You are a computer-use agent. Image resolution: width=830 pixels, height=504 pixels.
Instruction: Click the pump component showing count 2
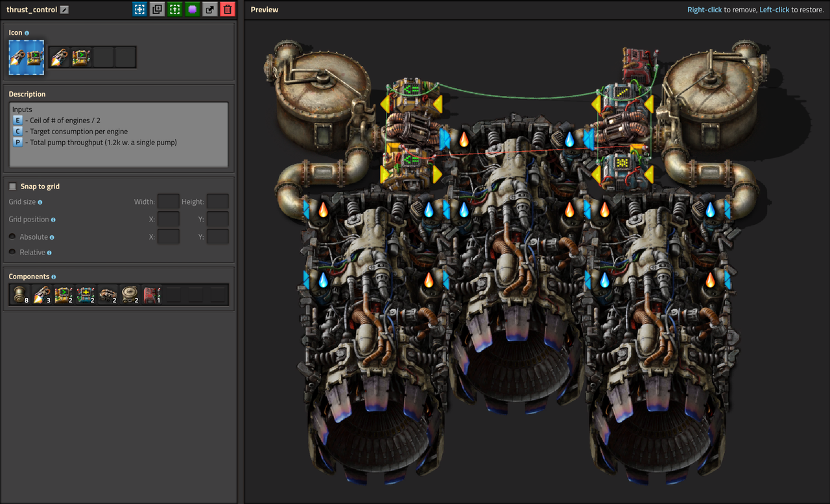tap(108, 295)
